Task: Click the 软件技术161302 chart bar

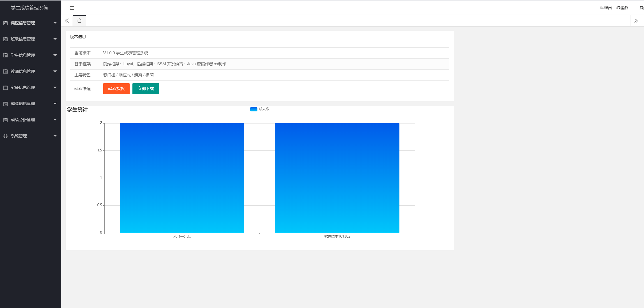Action: point(337,178)
